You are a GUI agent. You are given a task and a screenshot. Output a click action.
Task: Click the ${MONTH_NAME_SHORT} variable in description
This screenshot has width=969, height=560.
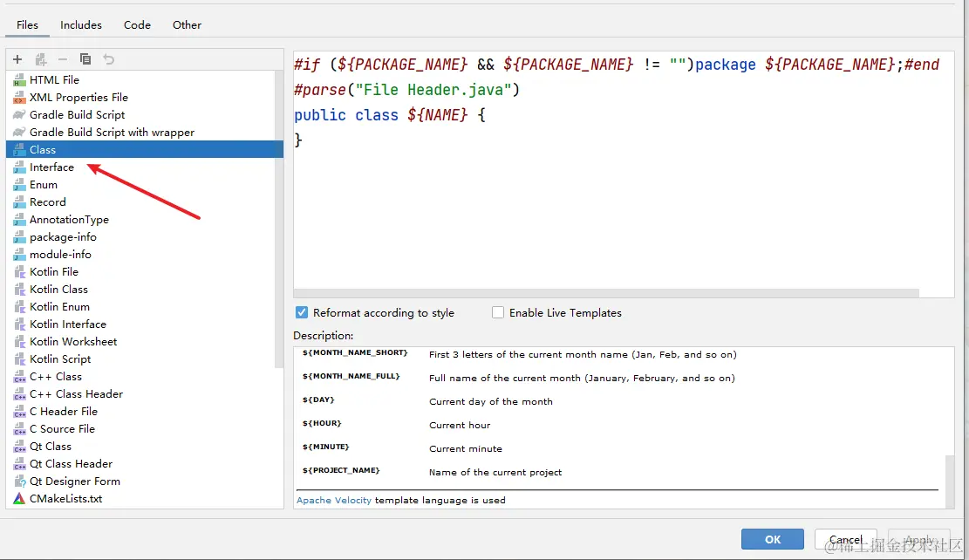pos(355,352)
